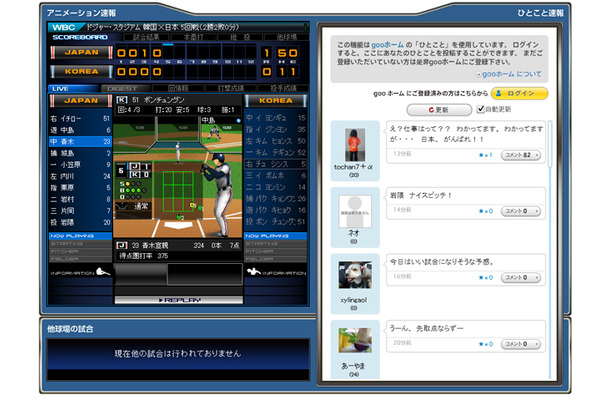Image resolution: width=610 pixels, height=400 pixels.
Task: Follow the 'gooホーム について' link
Action: coord(511,74)
